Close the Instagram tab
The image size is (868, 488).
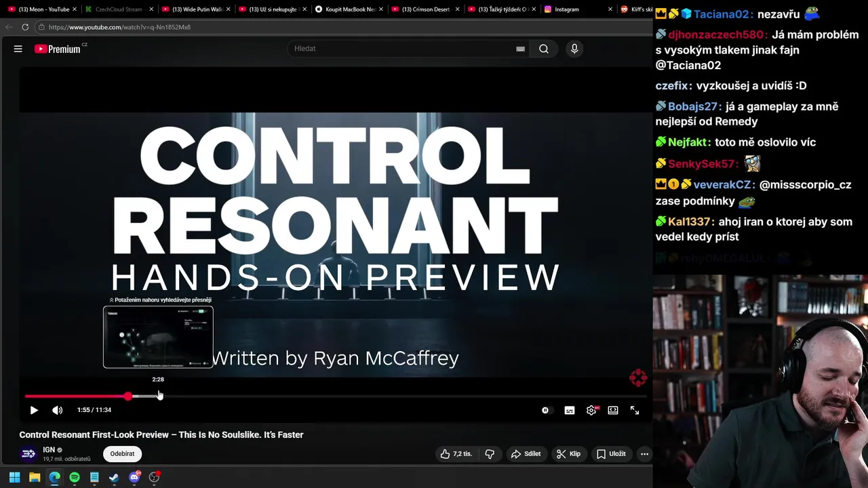click(x=610, y=9)
